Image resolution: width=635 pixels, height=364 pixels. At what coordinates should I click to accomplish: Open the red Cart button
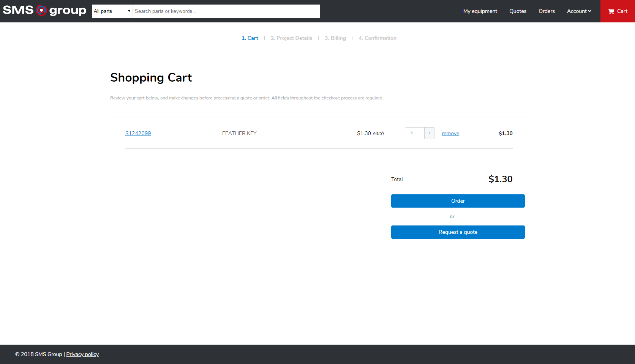point(618,11)
